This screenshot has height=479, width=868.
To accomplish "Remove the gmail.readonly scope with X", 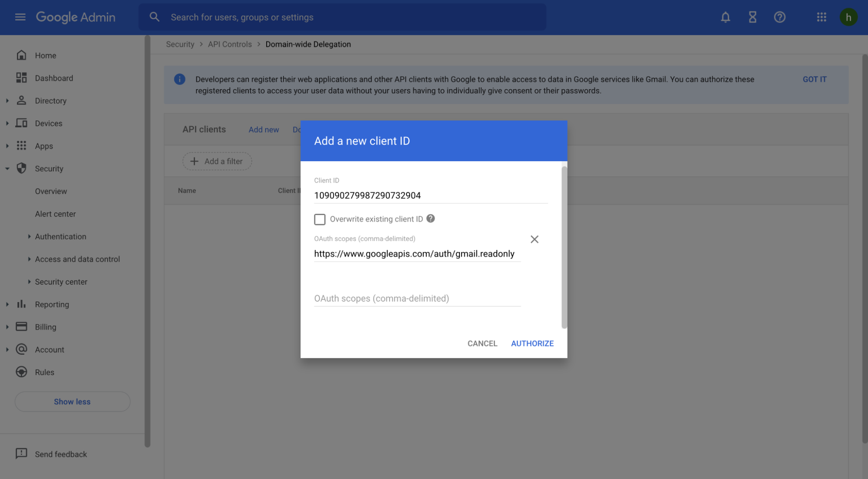I will pyautogui.click(x=534, y=239).
